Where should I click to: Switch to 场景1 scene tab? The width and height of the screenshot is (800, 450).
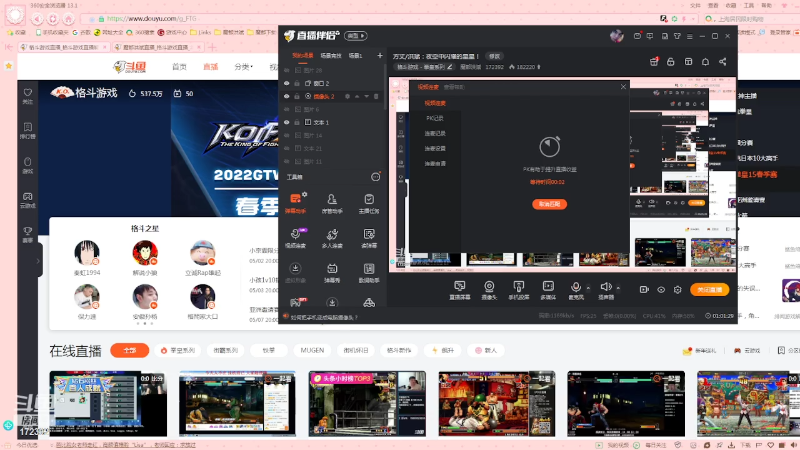click(355, 55)
